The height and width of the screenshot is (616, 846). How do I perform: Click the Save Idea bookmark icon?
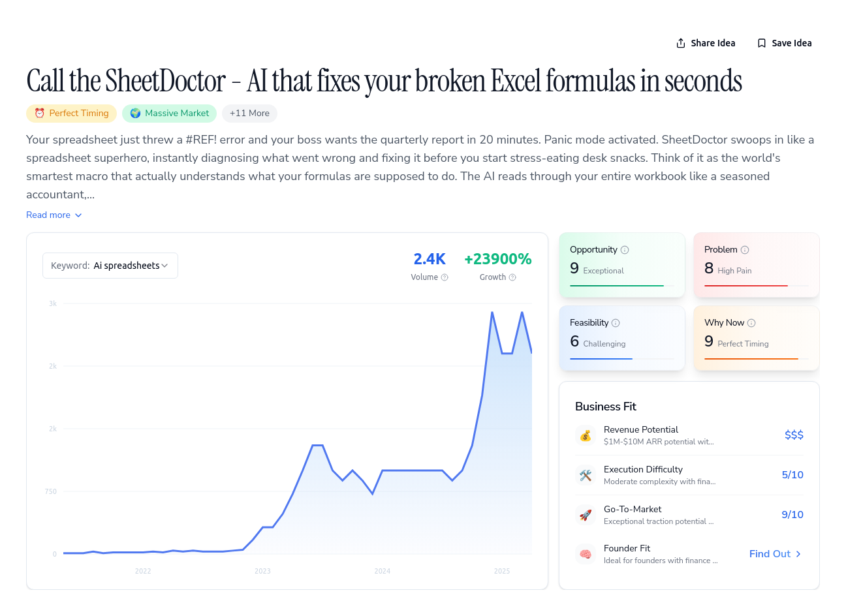pyautogui.click(x=761, y=43)
